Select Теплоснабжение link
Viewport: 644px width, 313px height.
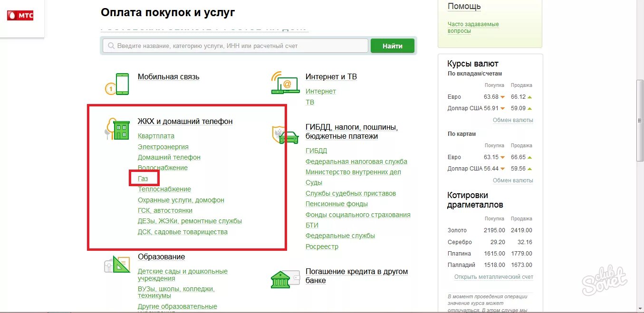pos(164,189)
